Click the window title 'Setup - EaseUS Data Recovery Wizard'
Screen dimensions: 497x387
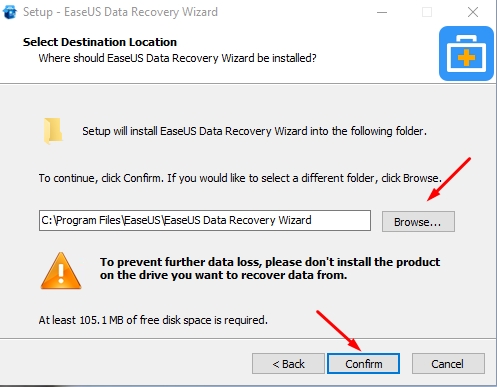[x=120, y=12]
